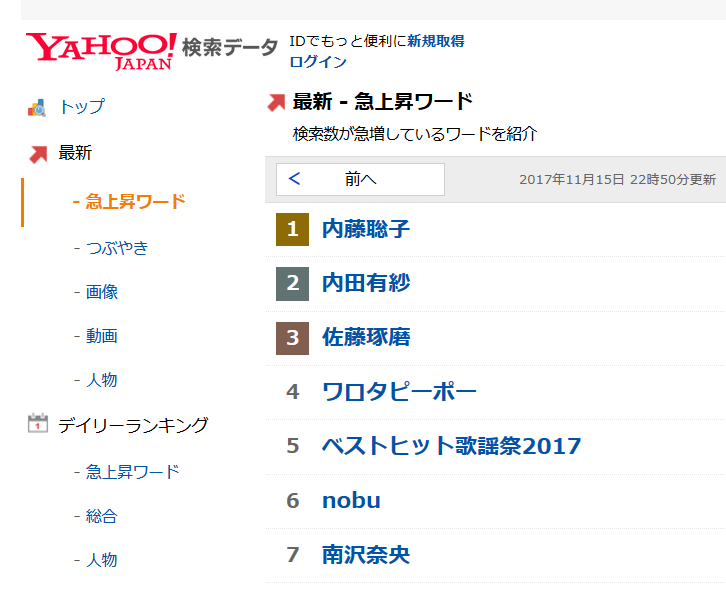
Task: Click the brown rank 3 badge
Action: click(292, 338)
